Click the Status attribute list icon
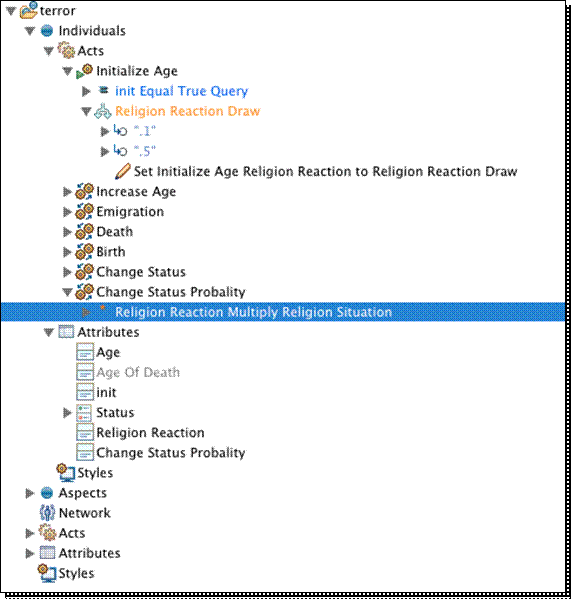The image size is (572, 599). click(84, 413)
